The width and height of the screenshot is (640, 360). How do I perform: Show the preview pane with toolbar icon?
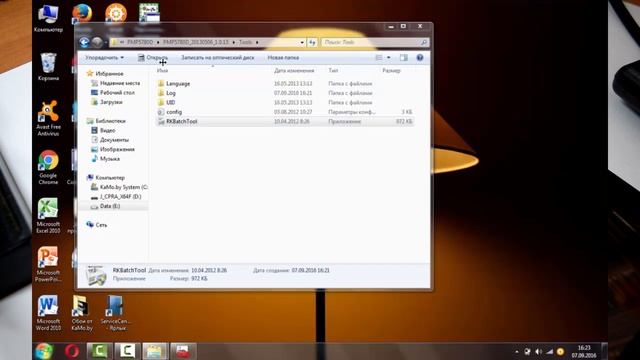404,58
